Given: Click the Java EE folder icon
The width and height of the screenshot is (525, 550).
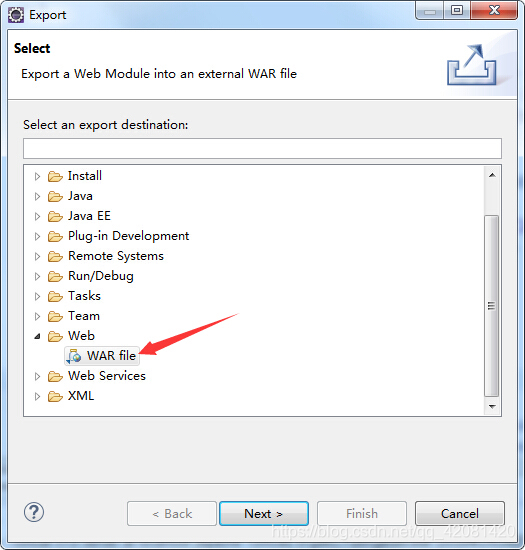Looking at the screenshot, I should point(55,216).
